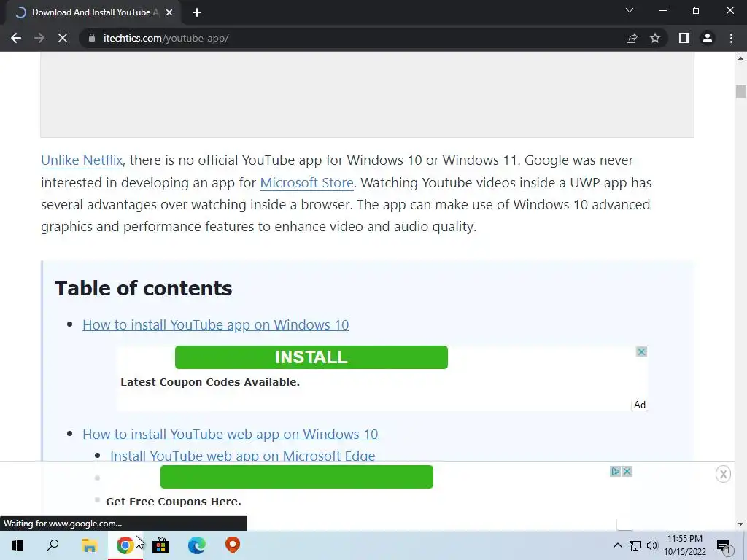Click the page vertical scrollbar thumb
747x560 pixels.
click(x=740, y=91)
